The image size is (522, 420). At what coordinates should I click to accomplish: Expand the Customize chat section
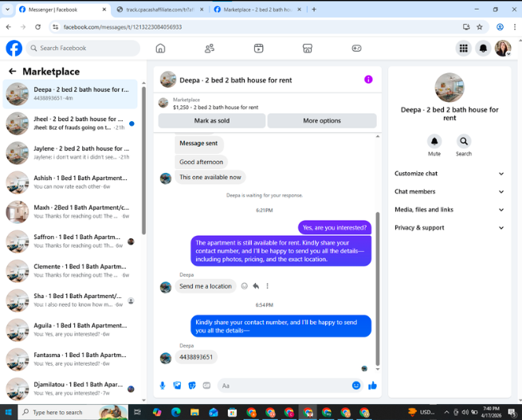click(x=449, y=174)
